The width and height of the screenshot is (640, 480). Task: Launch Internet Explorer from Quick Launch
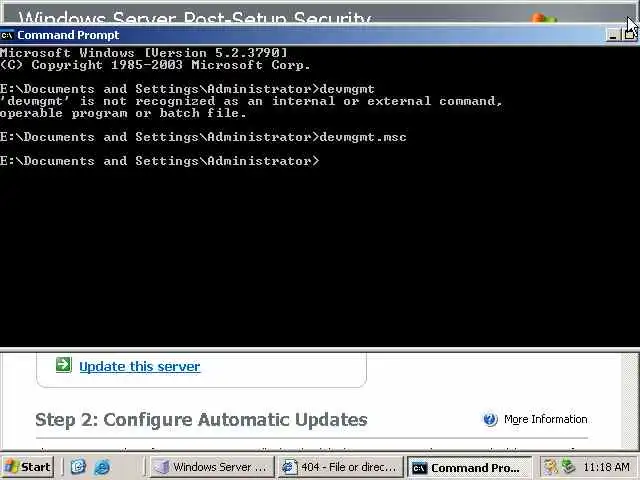click(102, 467)
